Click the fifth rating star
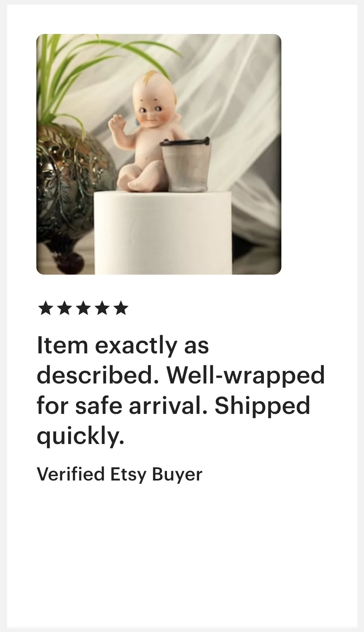The image size is (364, 632). coord(121,309)
